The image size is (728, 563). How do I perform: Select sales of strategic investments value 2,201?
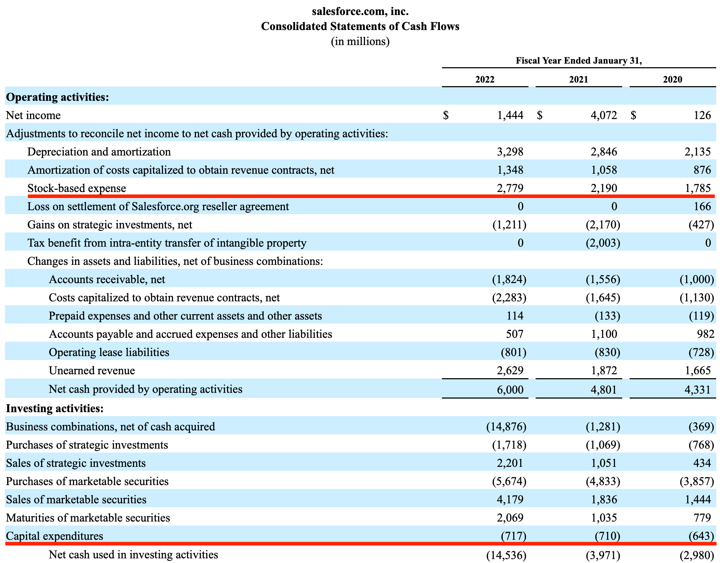[510, 463]
